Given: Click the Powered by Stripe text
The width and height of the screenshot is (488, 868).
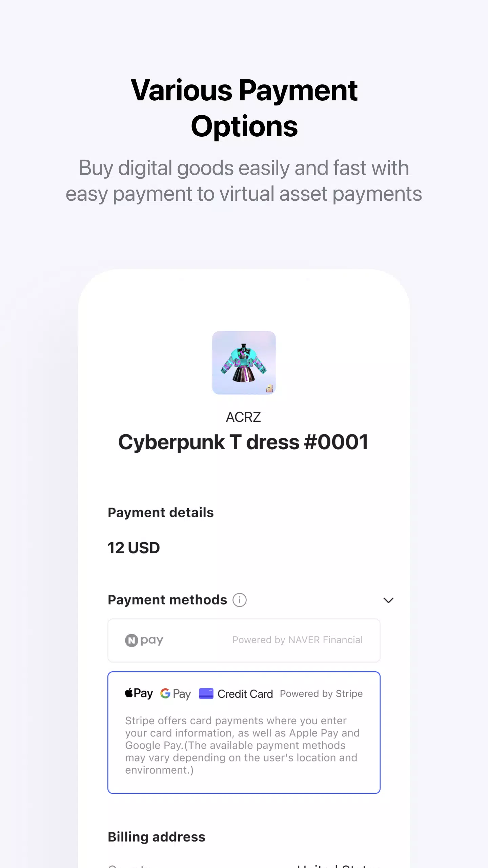Looking at the screenshot, I should 321,694.
